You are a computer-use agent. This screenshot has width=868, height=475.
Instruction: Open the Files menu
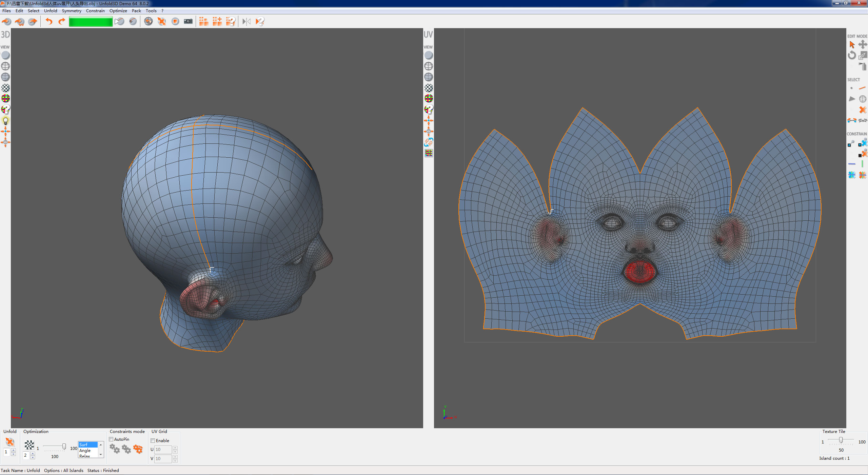click(x=6, y=11)
